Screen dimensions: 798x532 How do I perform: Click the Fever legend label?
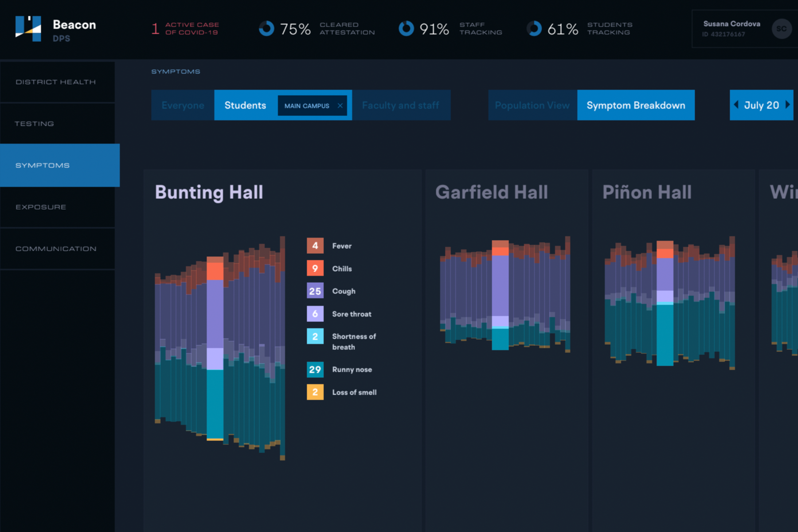click(x=342, y=246)
